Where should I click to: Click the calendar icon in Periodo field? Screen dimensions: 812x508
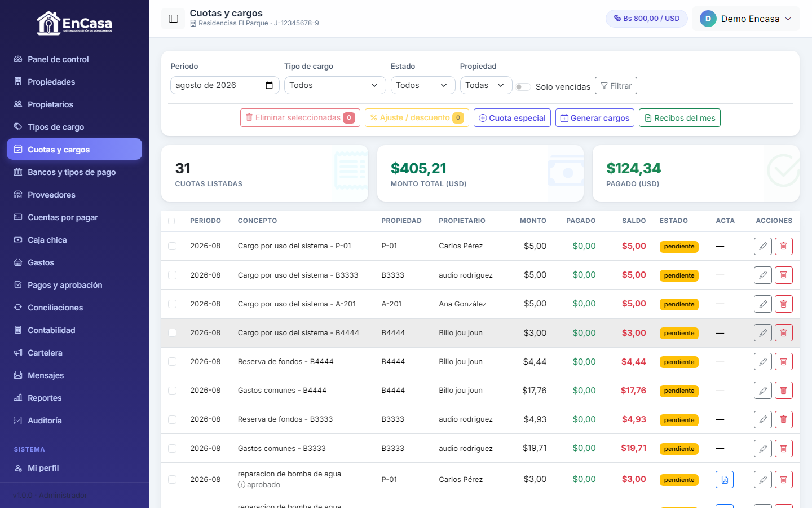click(269, 85)
